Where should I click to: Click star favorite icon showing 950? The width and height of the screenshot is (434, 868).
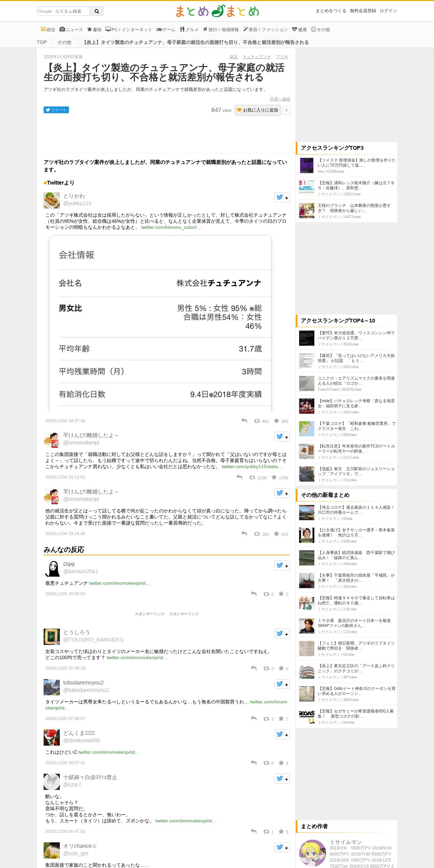pyautogui.click(x=276, y=421)
